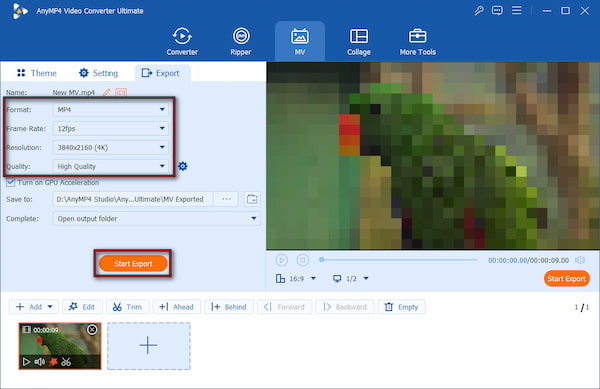Stop the preview playback

pyautogui.click(x=303, y=260)
